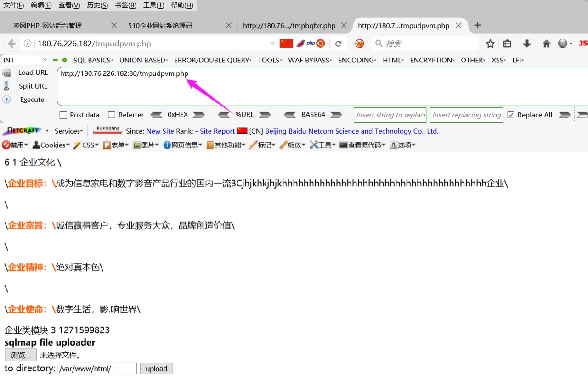Open the ENCODING dropdown menu
Viewport: 588px width, 391px height.
coord(356,60)
